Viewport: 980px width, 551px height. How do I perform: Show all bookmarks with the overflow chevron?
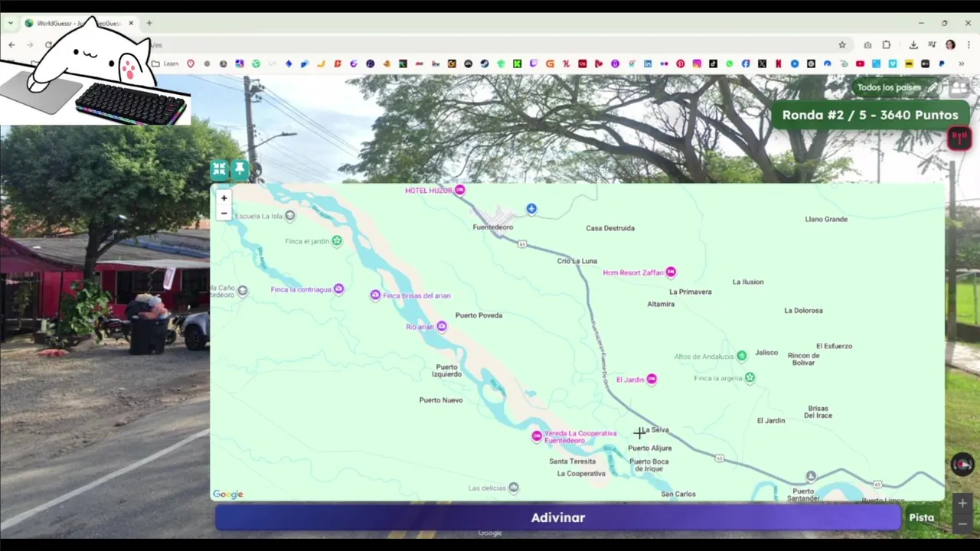(961, 64)
